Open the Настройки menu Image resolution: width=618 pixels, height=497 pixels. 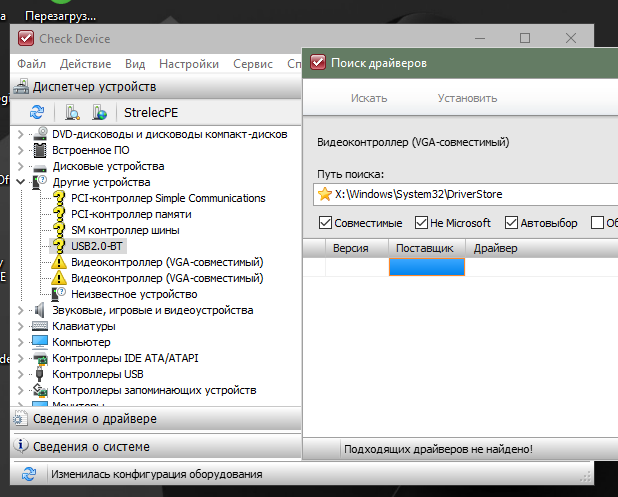pos(188,64)
